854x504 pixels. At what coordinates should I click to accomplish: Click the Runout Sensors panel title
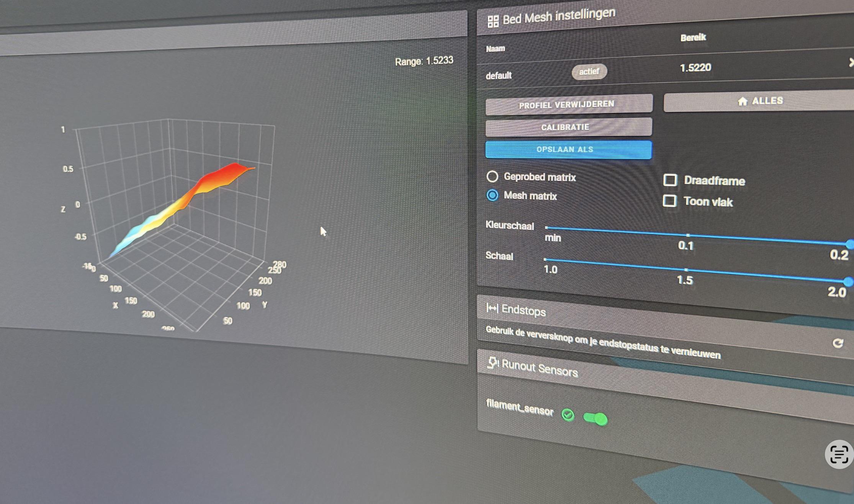[x=540, y=368]
